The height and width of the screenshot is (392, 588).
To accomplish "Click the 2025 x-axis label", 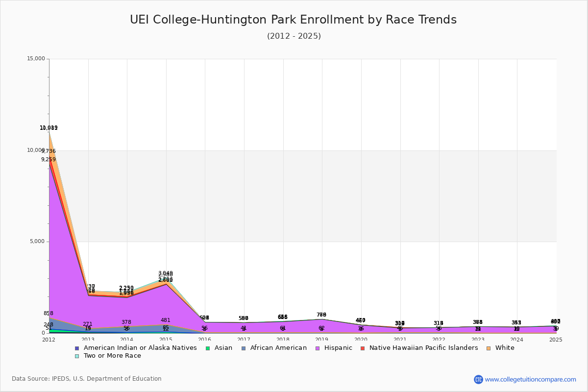I will 556,340.
